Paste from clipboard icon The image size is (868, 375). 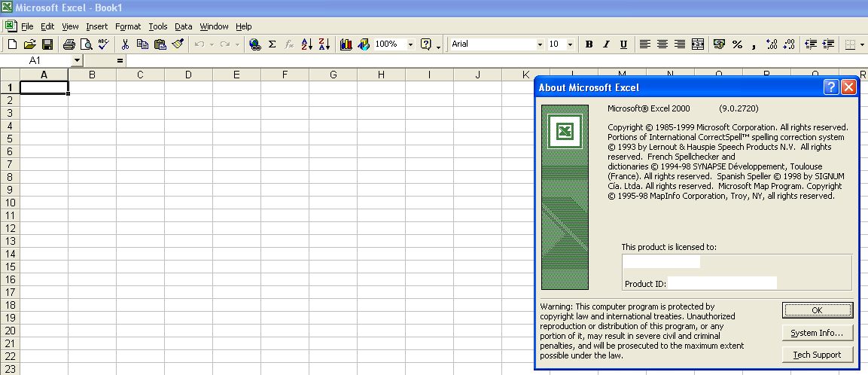pyautogui.click(x=160, y=44)
